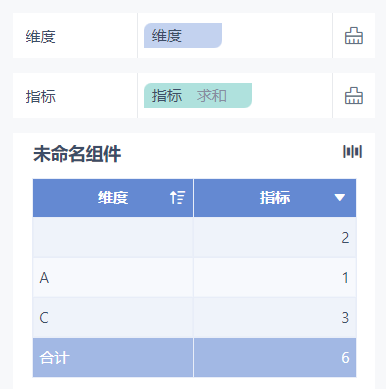
Task: Select the blank 维度 cell in first row
Action: 113,237
